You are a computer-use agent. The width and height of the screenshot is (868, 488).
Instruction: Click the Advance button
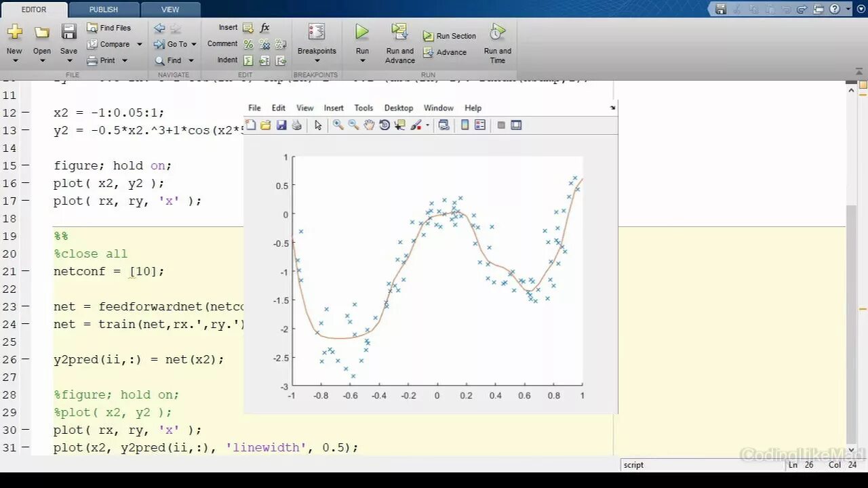445,52
